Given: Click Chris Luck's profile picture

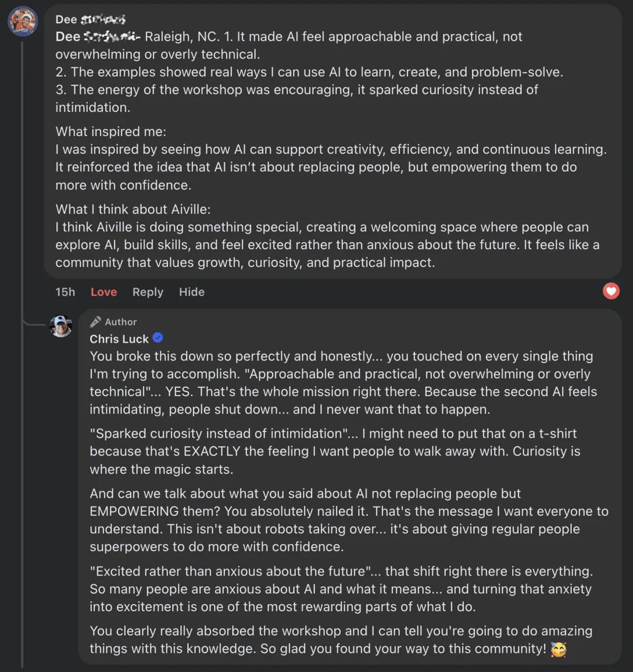Looking at the screenshot, I should pos(61,326).
